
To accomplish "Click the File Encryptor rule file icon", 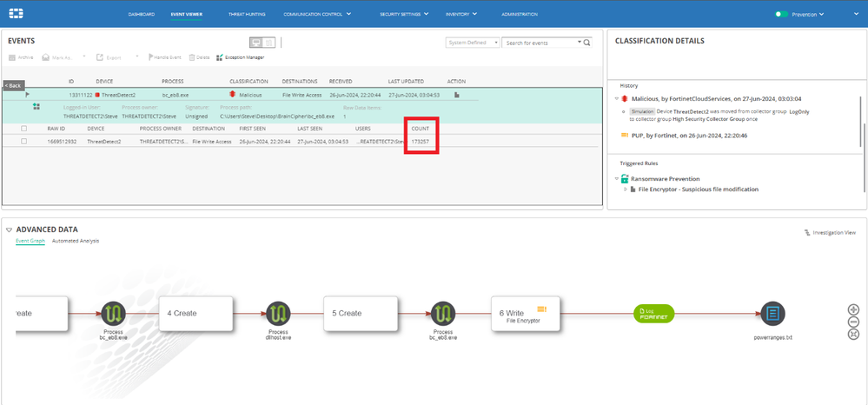I will point(633,189).
